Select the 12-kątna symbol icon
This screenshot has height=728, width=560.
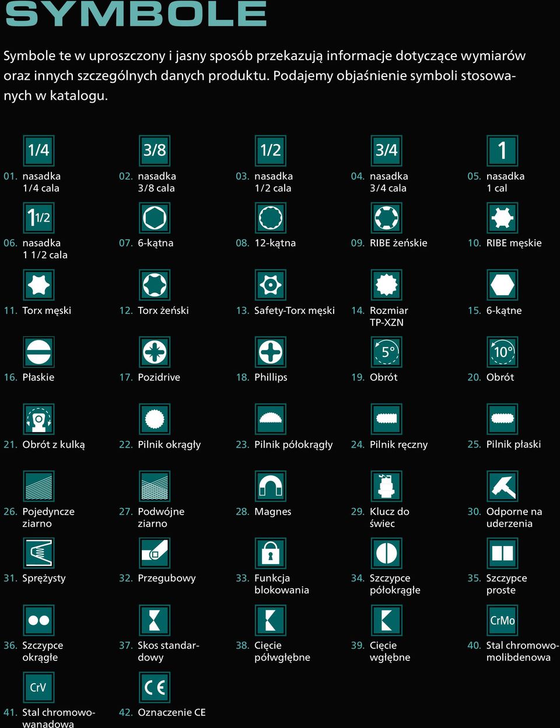pyautogui.click(x=271, y=218)
